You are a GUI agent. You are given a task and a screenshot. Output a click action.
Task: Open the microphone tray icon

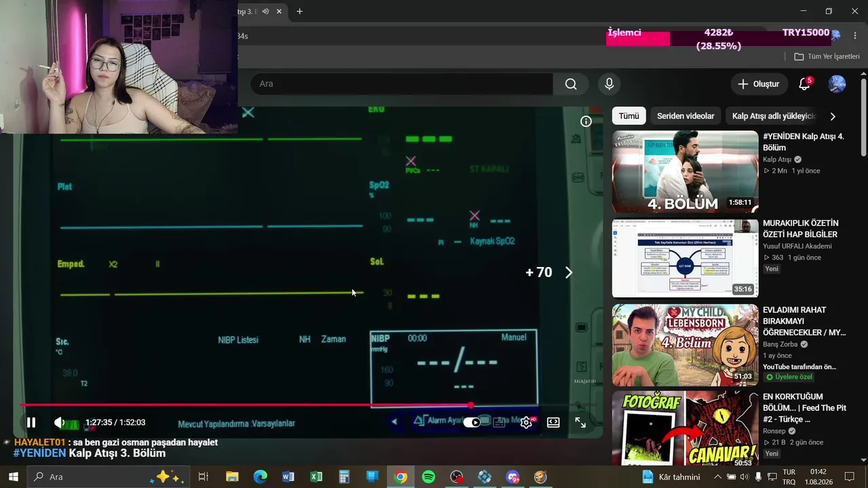pos(758,476)
